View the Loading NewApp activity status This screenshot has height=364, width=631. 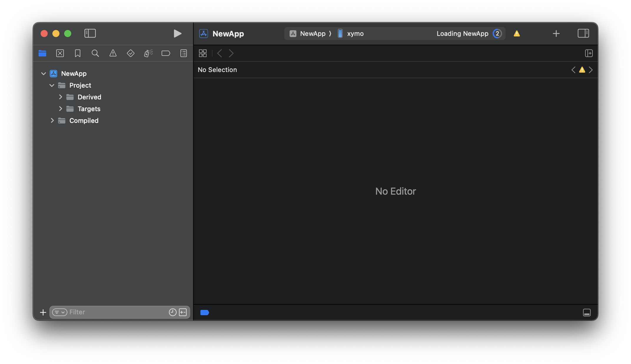(462, 34)
